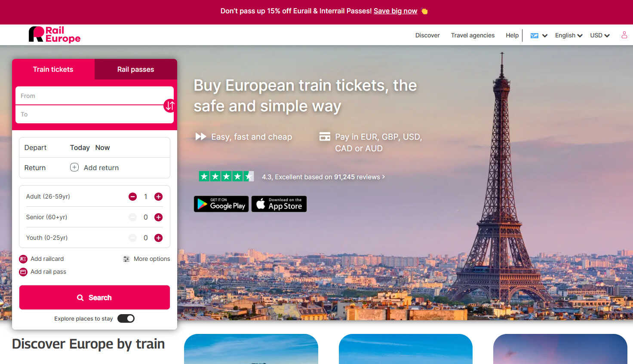
Task: Click the Rail Europe logo
Action: click(55, 34)
